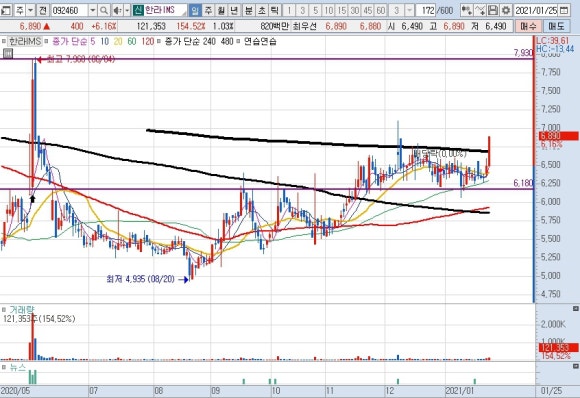
Task: Open the 주 market type dropdown arrow
Action: point(31,10)
